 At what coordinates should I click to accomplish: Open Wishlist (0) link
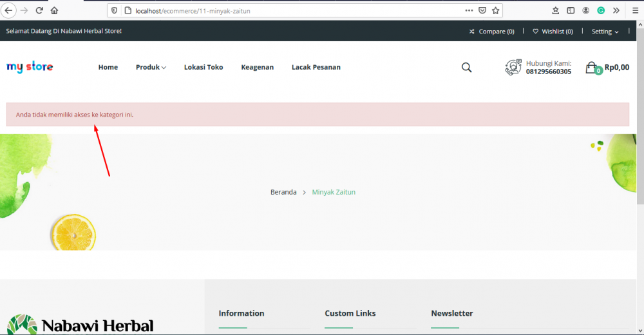553,31
